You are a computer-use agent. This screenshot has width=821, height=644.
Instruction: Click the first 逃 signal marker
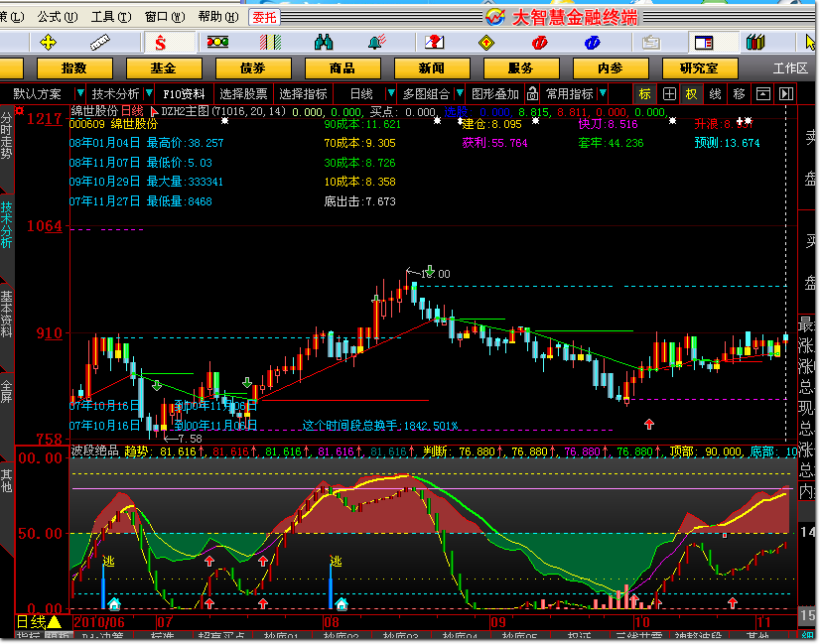click(108, 562)
